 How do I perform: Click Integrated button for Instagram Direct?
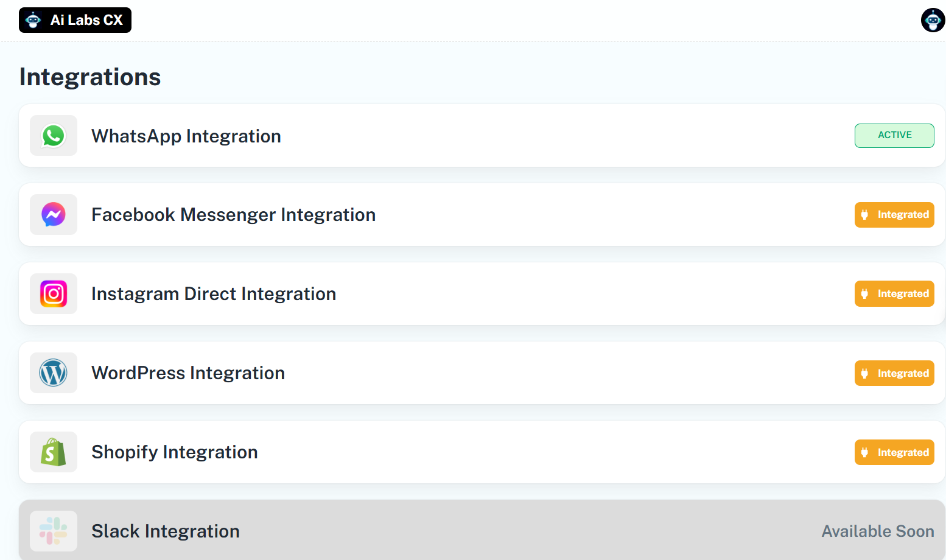pos(894,294)
